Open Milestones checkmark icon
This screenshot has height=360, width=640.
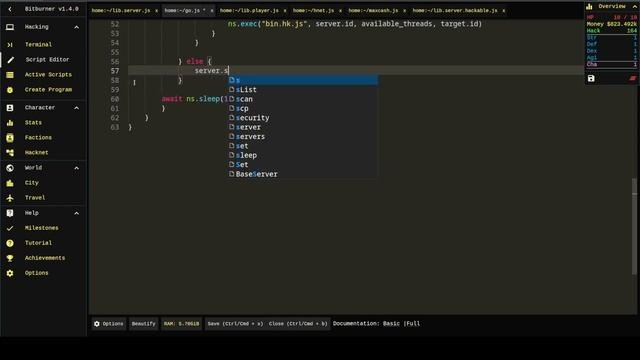click(10, 228)
